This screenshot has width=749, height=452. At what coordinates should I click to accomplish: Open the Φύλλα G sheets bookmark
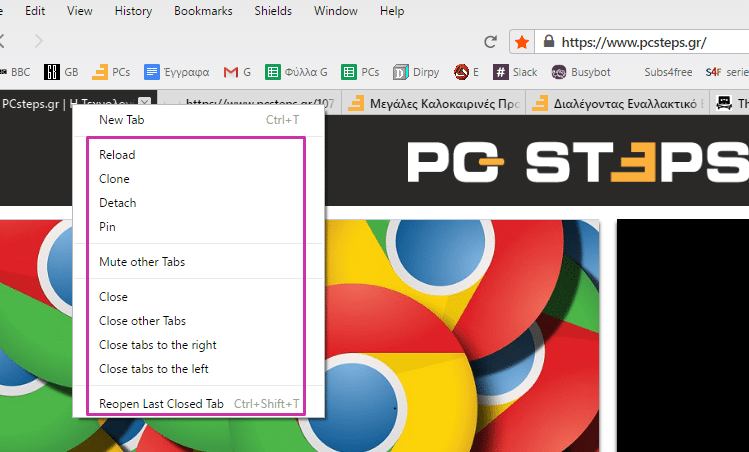click(x=296, y=72)
